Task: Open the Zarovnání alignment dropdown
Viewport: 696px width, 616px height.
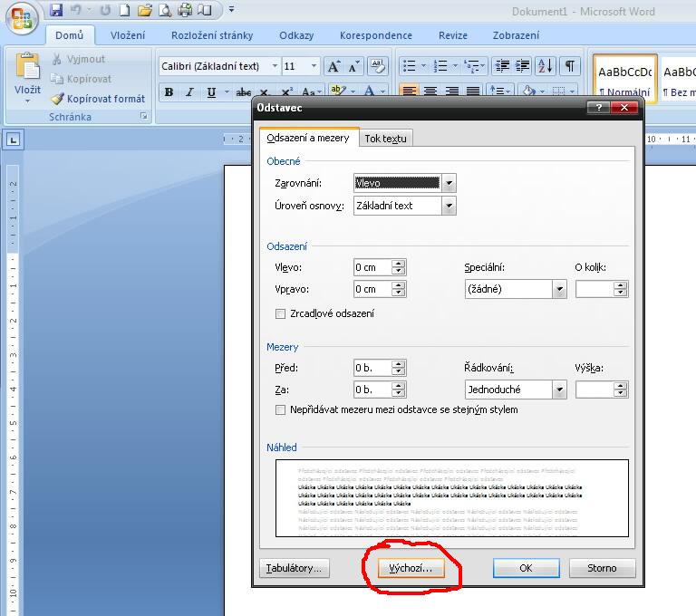Action: click(449, 183)
